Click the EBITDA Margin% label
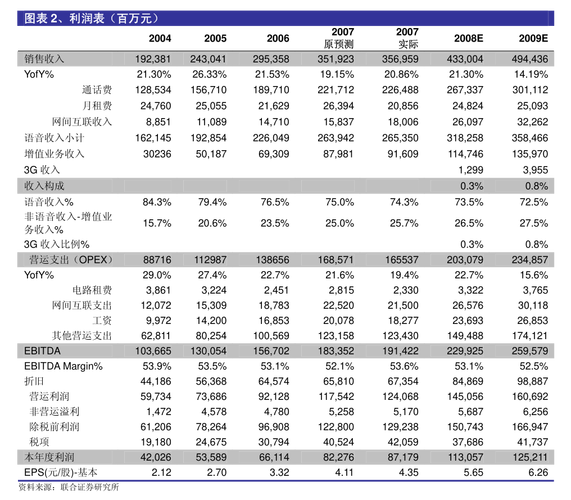 tap(63, 366)
